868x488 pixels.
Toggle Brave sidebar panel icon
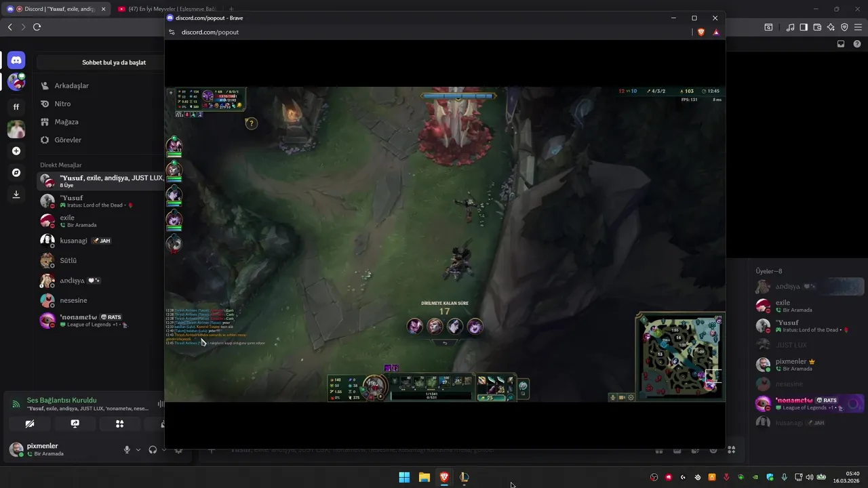(x=804, y=27)
